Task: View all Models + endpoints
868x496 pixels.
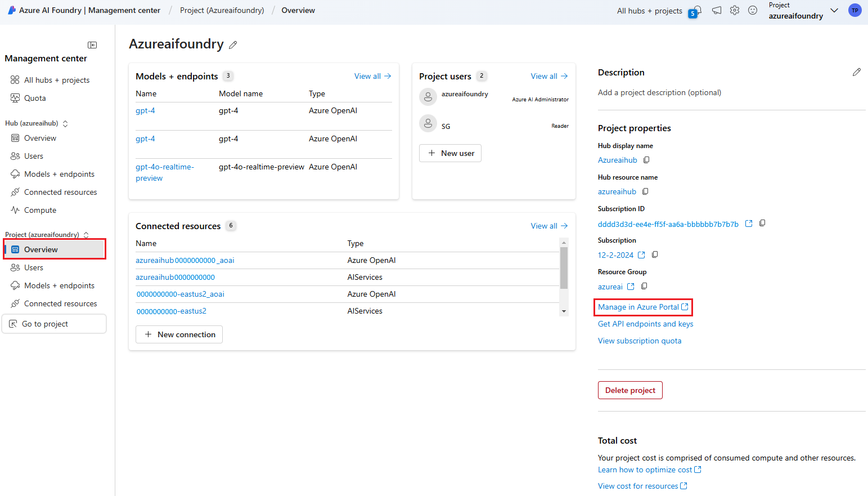Action: (372, 76)
